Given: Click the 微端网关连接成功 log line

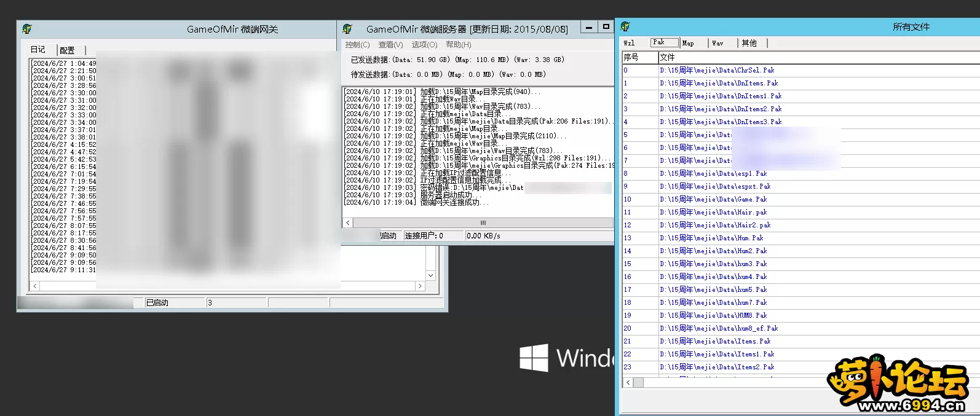Looking at the screenshot, I should coord(416,202).
